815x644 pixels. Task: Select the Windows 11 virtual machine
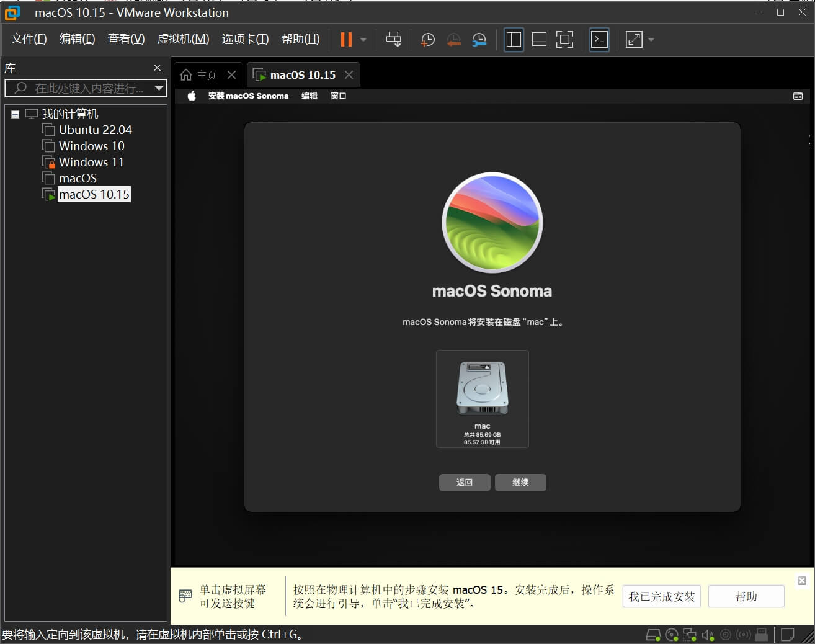coord(91,162)
